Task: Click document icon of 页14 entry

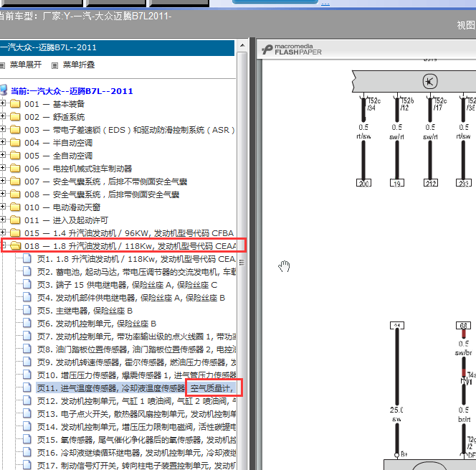Action: pyautogui.click(x=27, y=426)
